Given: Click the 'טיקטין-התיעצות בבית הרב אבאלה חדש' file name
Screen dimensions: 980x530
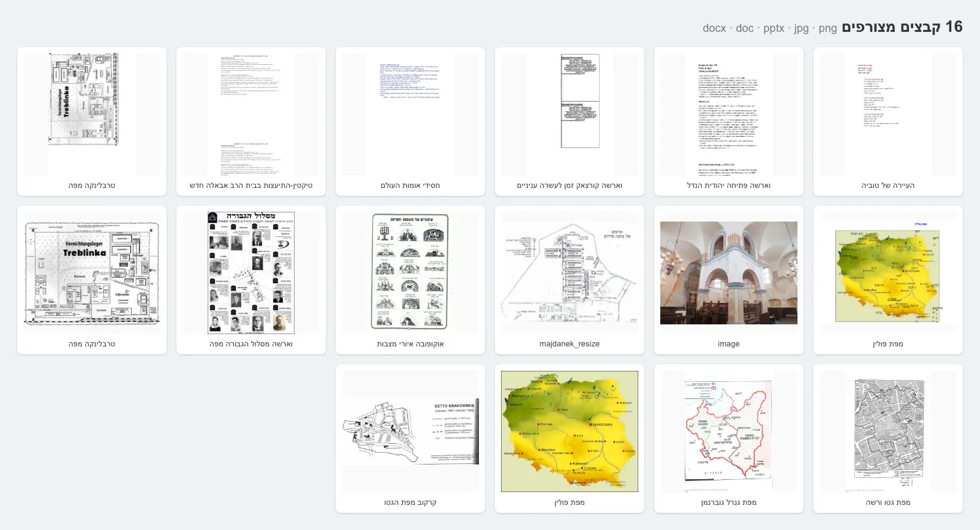Looking at the screenshot, I should click(x=251, y=185).
